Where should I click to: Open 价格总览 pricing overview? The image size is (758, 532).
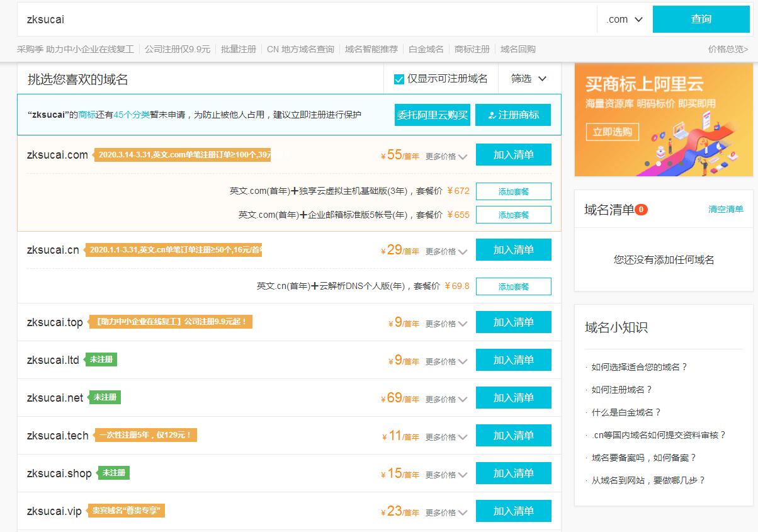(727, 48)
